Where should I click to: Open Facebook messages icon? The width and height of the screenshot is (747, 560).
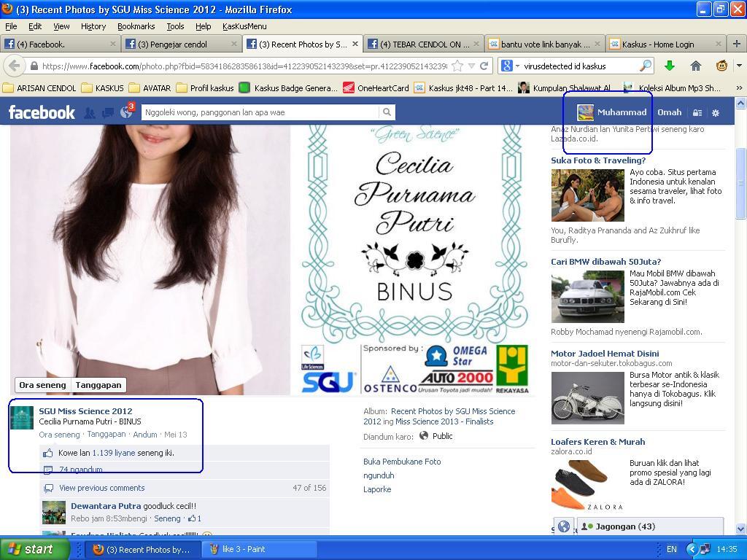tap(107, 113)
